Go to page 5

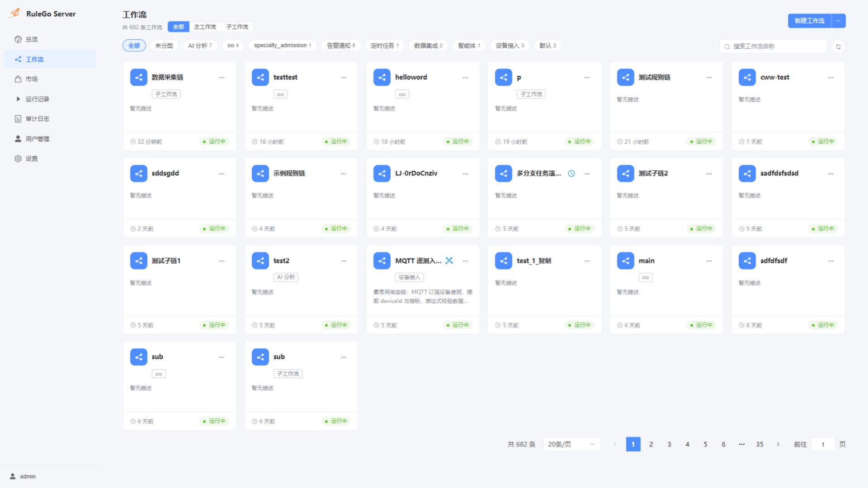coord(705,445)
